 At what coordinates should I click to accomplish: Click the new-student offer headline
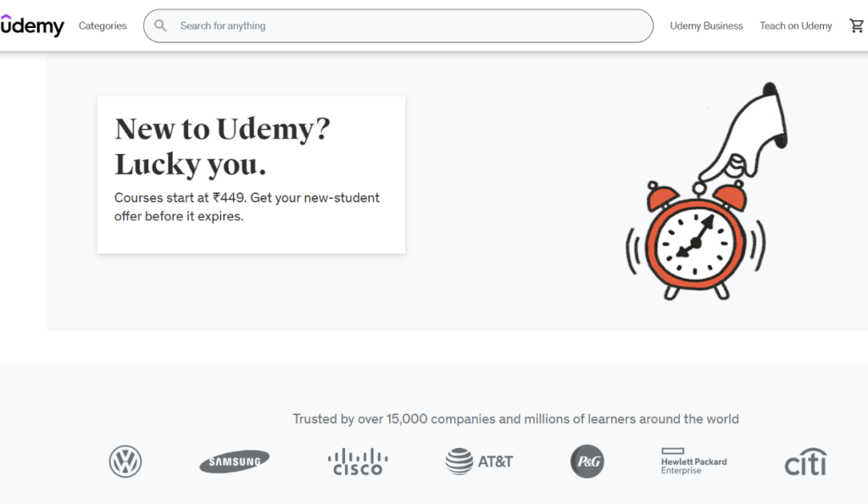[x=221, y=146]
